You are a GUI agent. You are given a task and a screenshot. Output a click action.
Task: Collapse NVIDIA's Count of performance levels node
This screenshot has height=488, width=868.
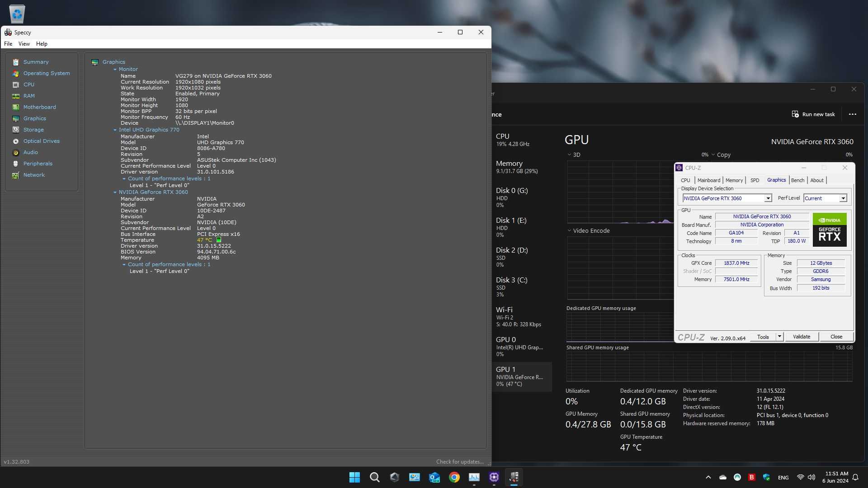[x=124, y=265]
